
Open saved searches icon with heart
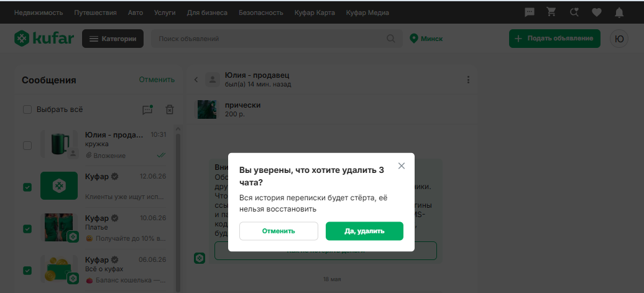(574, 12)
